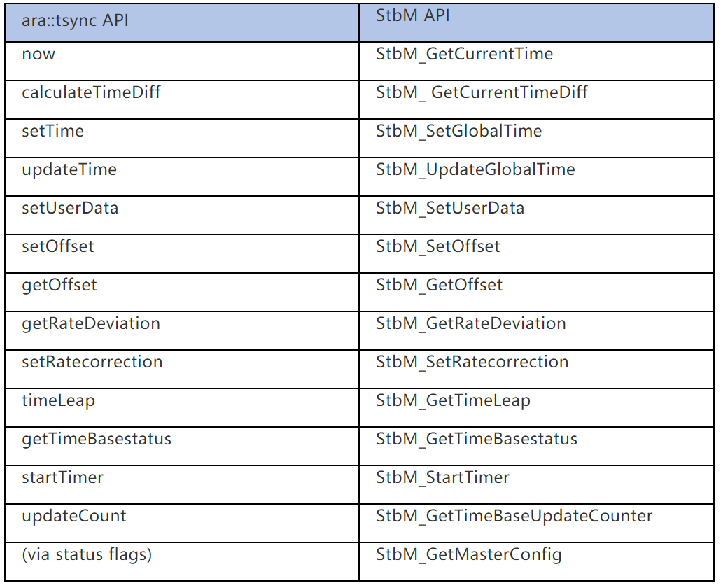
Task: Select the '(via status flags)' cell
Action: click(x=87, y=554)
